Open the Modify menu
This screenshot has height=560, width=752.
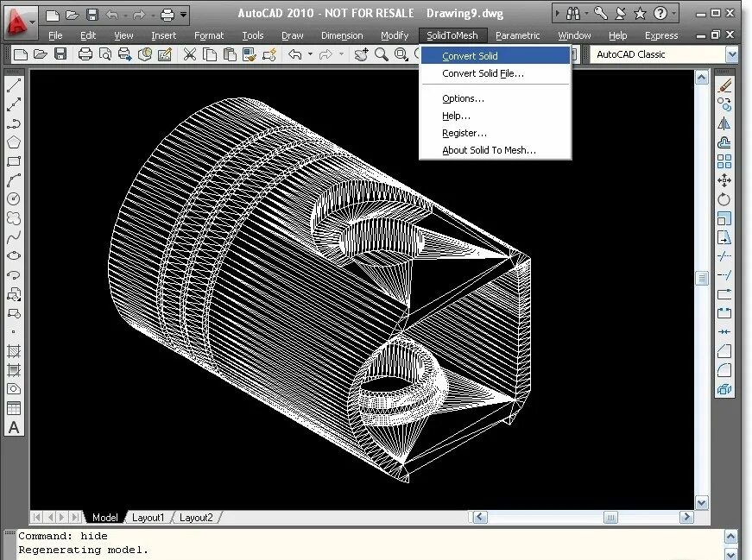(395, 35)
